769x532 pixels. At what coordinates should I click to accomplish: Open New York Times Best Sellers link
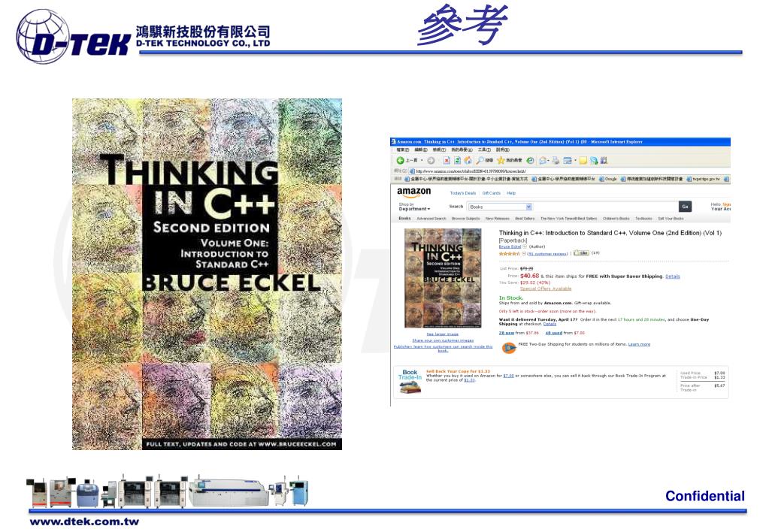pos(569,219)
